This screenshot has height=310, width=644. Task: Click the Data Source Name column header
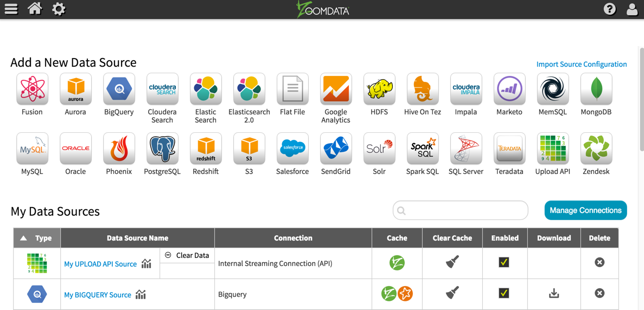click(138, 238)
